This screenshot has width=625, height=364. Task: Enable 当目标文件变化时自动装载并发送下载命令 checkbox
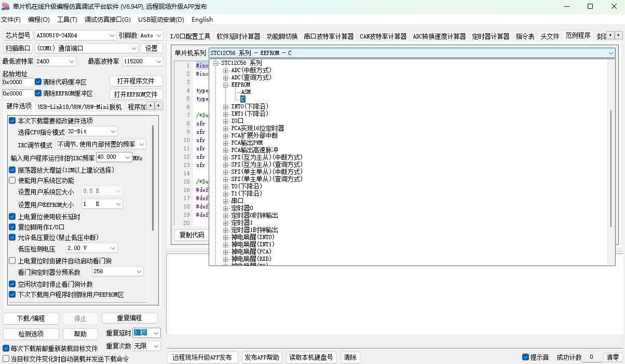coord(6,358)
